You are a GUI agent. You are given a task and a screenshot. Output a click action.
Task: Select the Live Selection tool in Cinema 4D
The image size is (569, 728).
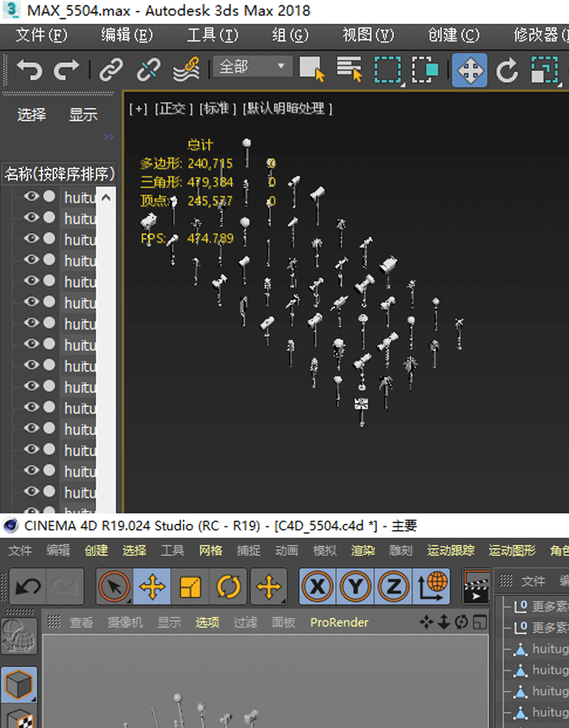click(x=115, y=587)
